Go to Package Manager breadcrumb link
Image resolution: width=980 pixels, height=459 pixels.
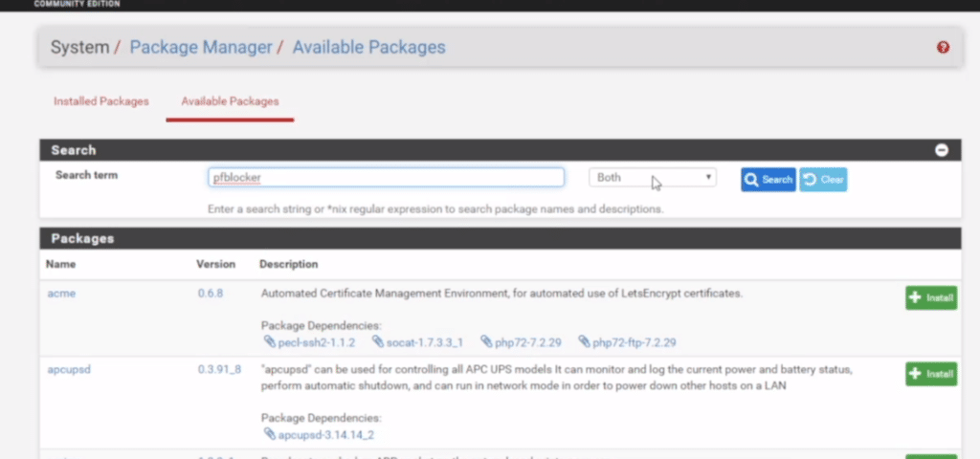201,48
